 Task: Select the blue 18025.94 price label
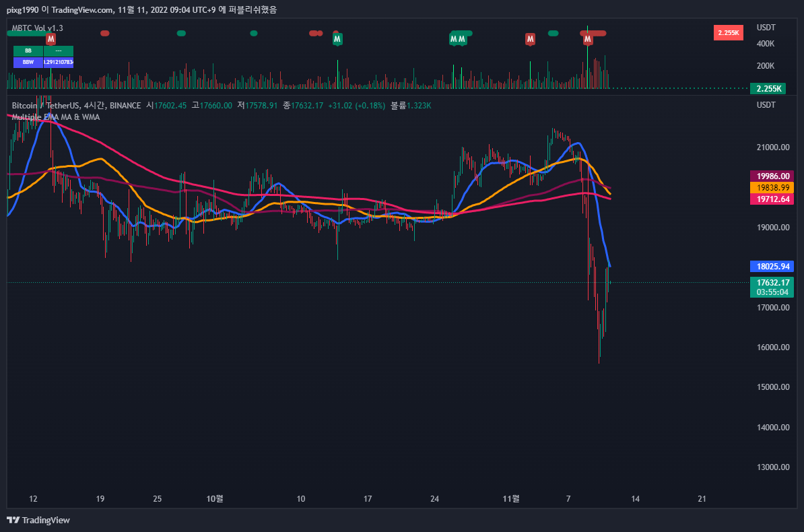(x=772, y=266)
